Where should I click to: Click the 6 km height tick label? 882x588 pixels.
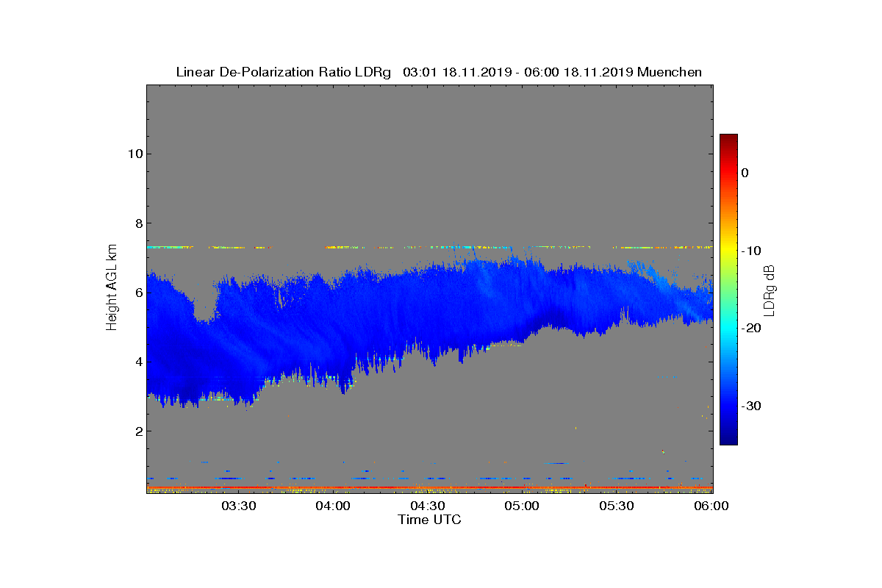137,292
